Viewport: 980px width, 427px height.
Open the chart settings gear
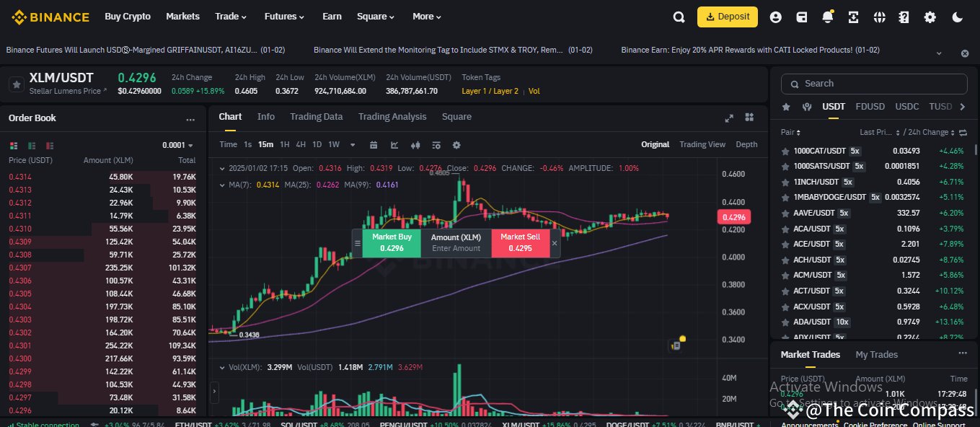(x=456, y=145)
